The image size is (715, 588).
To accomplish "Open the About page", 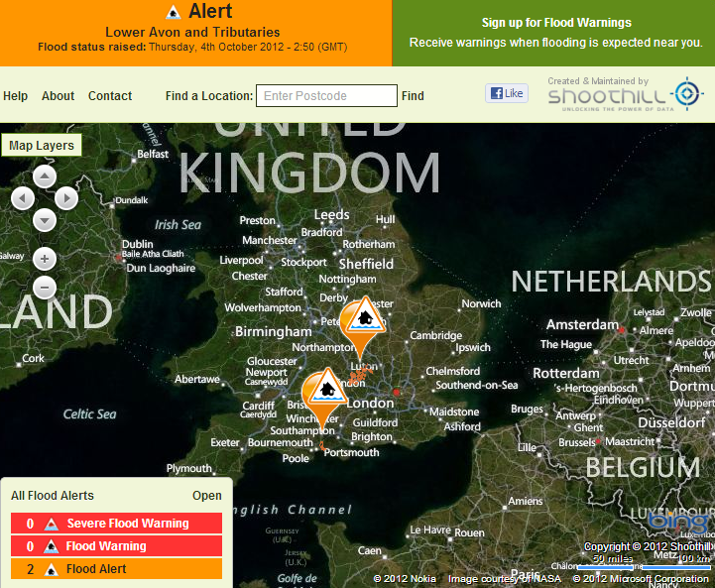I will pos(58,96).
